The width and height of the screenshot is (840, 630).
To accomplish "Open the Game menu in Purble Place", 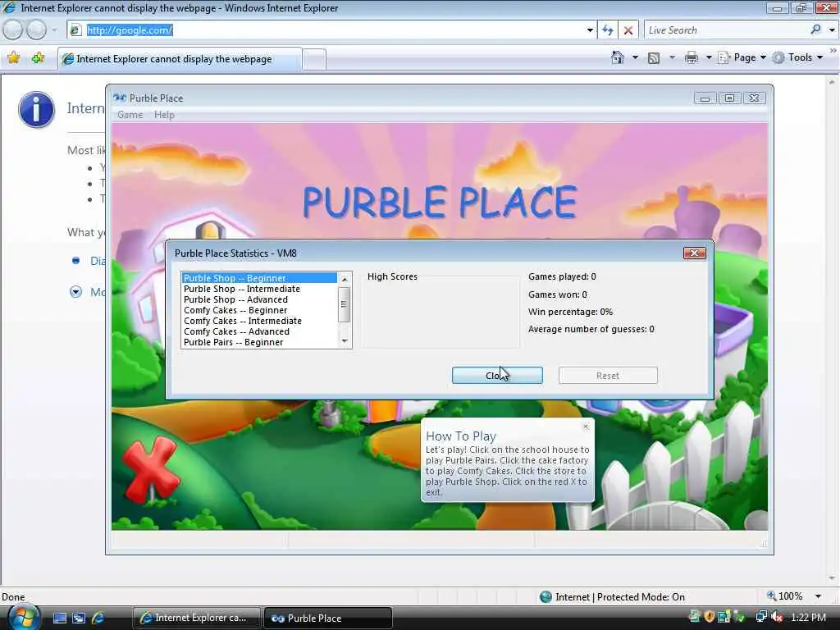I will 130,115.
